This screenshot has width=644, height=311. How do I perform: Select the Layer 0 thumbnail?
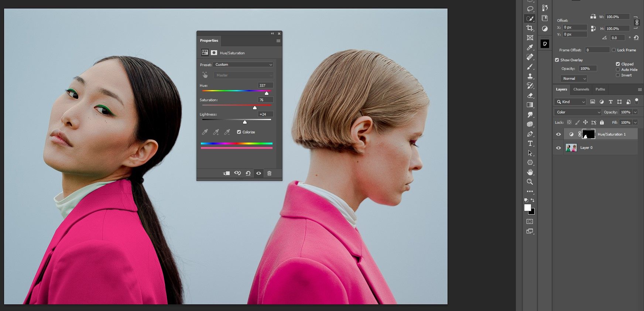click(571, 148)
